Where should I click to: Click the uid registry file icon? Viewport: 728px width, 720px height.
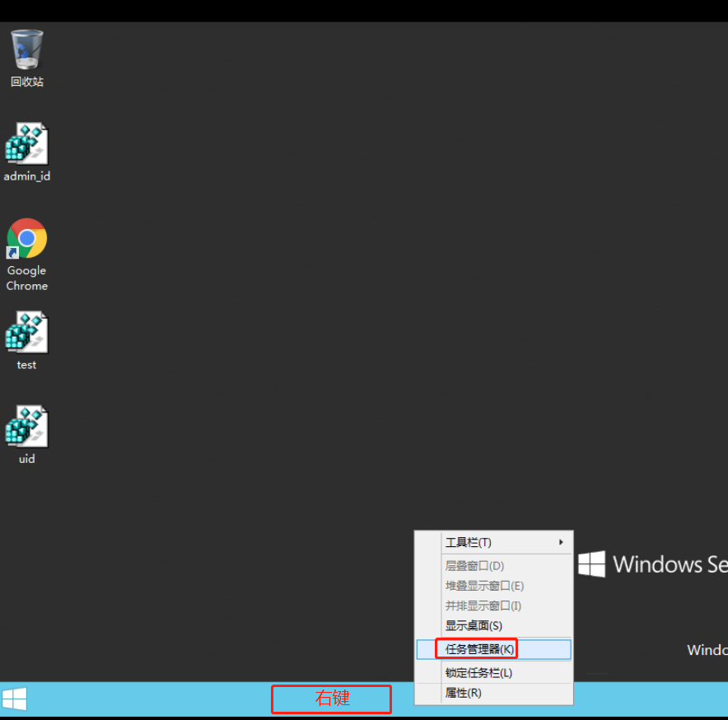click(x=27, y=428)
